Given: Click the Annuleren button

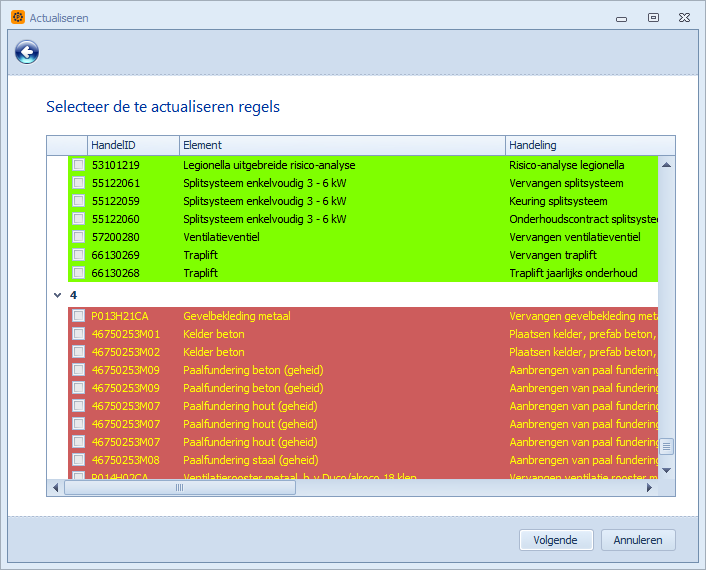Looking at the screenshot, I should (x=638, y=540).
